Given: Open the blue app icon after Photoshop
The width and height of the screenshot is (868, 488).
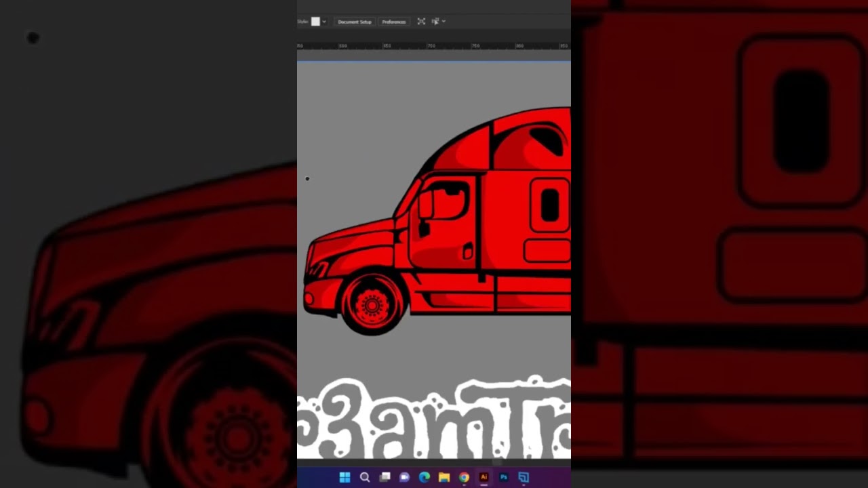Looking at the screenshot, I should coord(524,477).
